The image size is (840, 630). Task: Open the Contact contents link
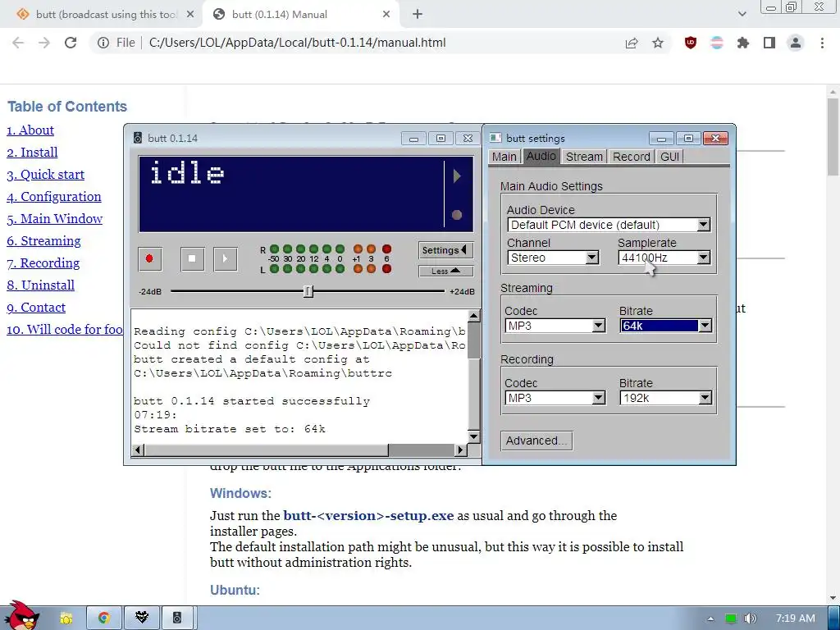tap(36, 308)
